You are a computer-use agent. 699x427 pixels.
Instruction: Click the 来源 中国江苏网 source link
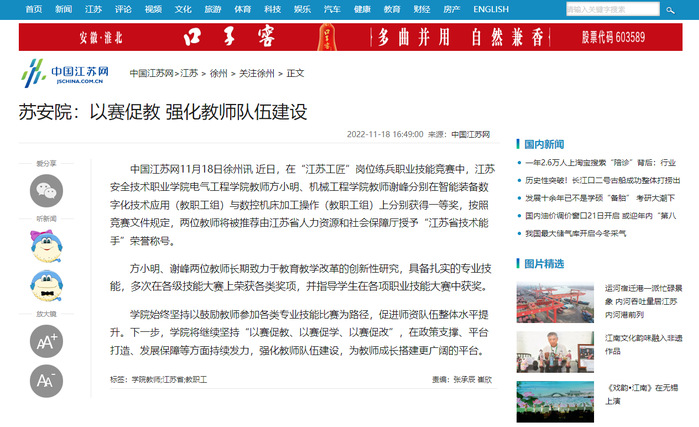470,133
